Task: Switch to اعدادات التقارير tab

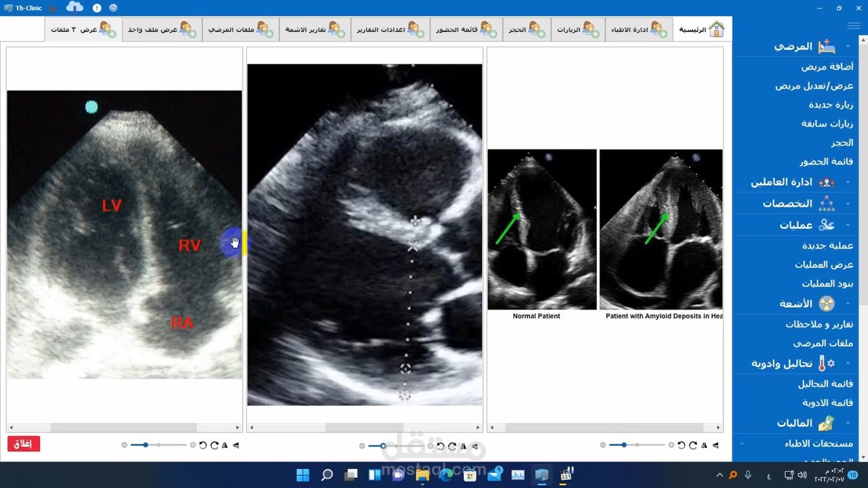Action: [x=390, y=30]
